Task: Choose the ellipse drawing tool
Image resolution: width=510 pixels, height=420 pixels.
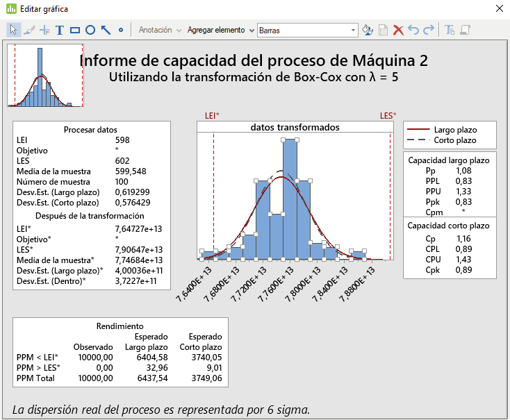Action: pyautogui.click(x=90, y=30)
